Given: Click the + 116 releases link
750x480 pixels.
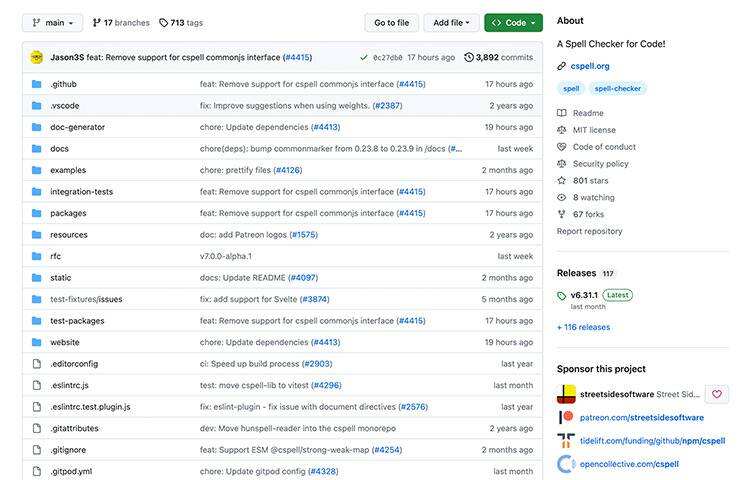Looking at the screenshot, I should (583, 327).
